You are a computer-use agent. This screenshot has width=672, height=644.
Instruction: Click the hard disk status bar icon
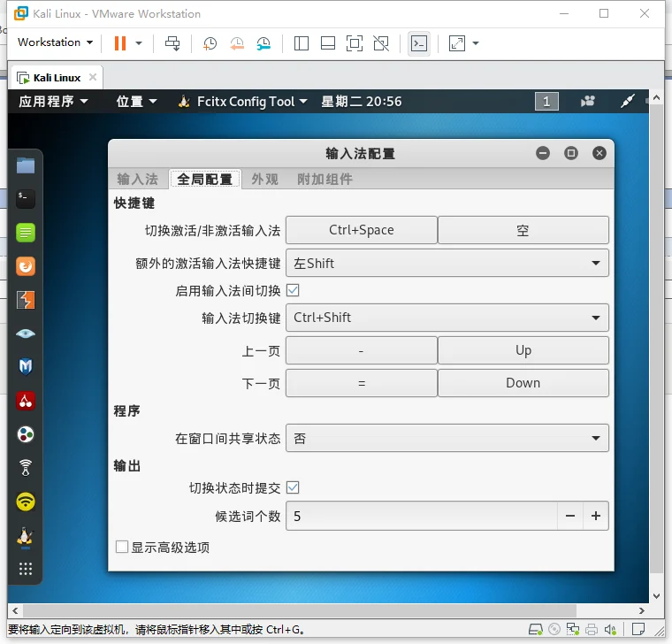(x=535, y=630)
